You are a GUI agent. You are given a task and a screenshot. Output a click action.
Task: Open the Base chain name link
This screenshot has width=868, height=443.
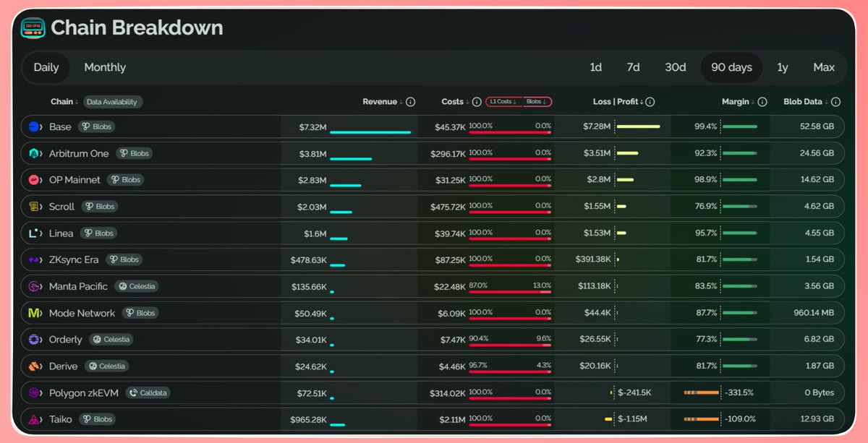tap(60, 126)
